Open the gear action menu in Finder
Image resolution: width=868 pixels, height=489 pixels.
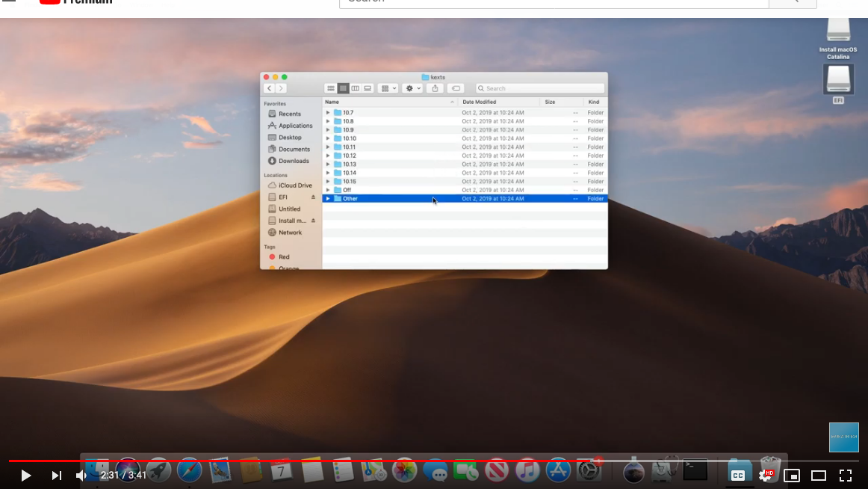412,88
